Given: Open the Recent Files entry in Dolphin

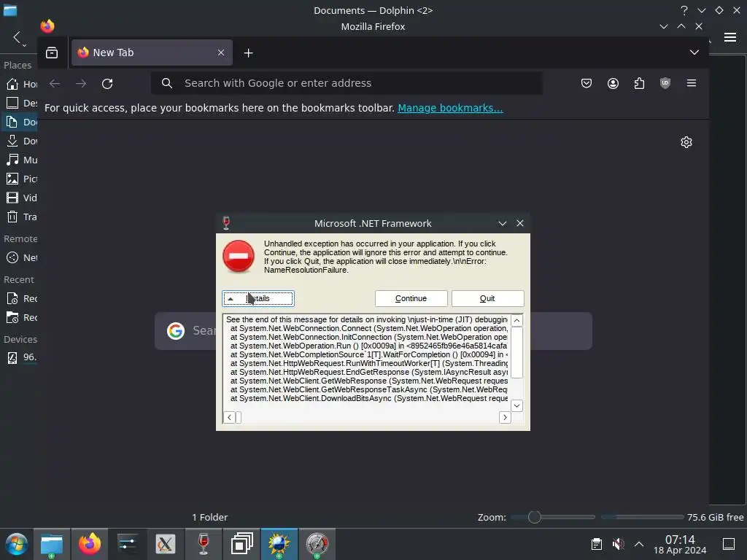Looking at the screenshot, I should click(21, 298).
